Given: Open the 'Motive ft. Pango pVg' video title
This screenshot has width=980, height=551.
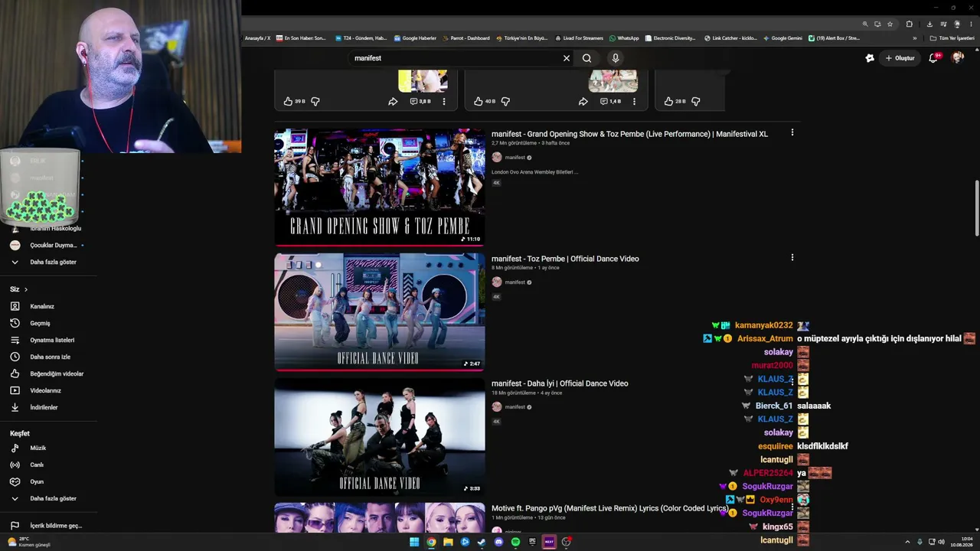Looking at the screenshot, I should 609,508.
